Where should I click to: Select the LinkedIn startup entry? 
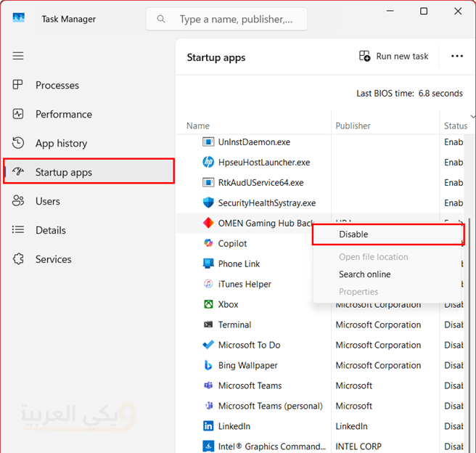[234, 426]
